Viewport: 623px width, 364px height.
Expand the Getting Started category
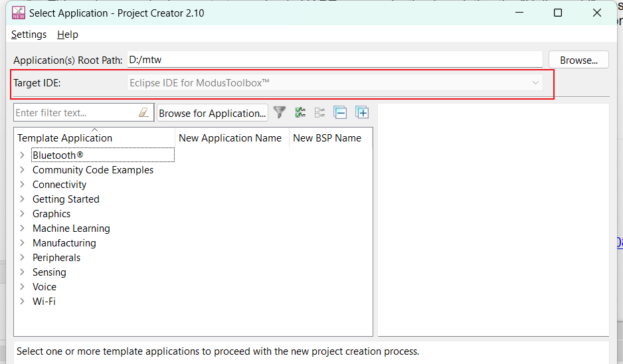pyautogui.click(x=23, y=199)
